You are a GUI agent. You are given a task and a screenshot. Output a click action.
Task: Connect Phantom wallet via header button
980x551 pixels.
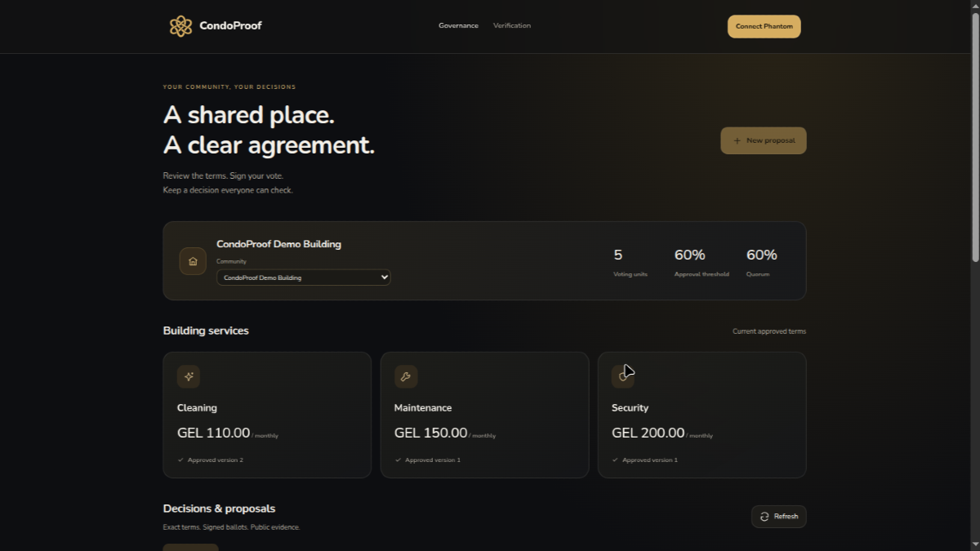point(764,26)
